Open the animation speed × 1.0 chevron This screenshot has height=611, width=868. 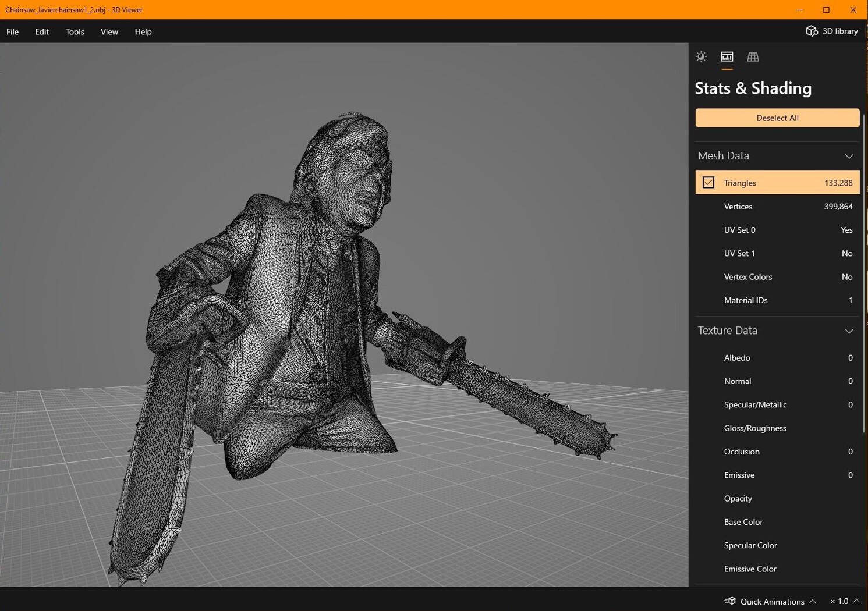(x=856, y=601)
